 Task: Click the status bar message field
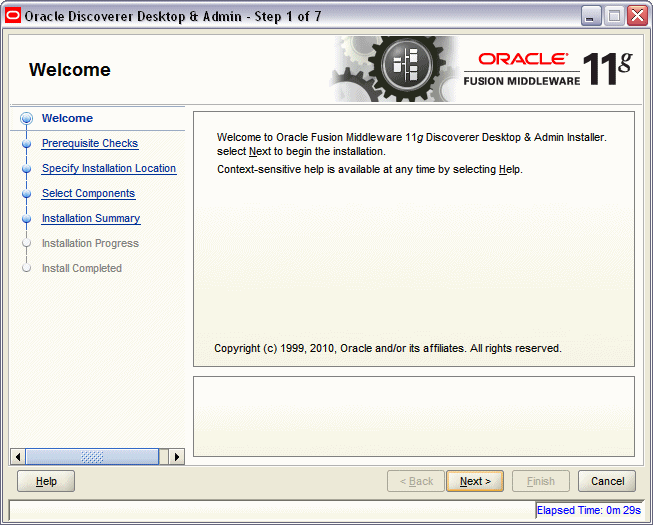click(272, 510)
